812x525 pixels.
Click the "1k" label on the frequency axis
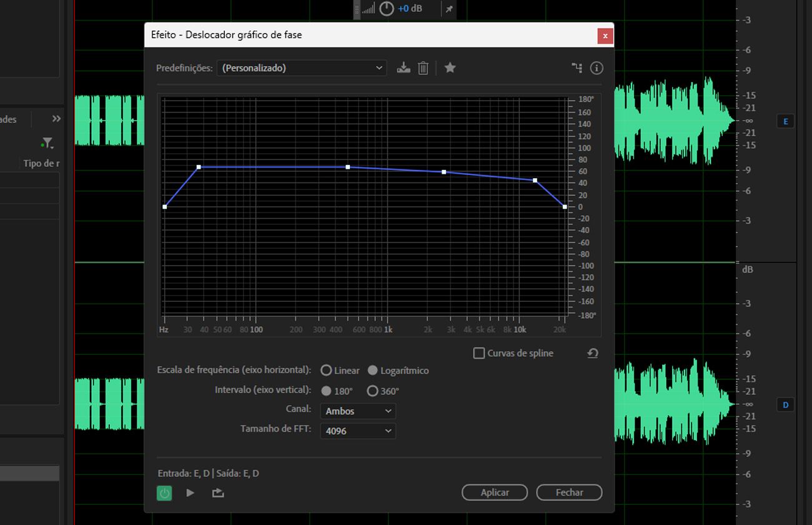point(388,329)
